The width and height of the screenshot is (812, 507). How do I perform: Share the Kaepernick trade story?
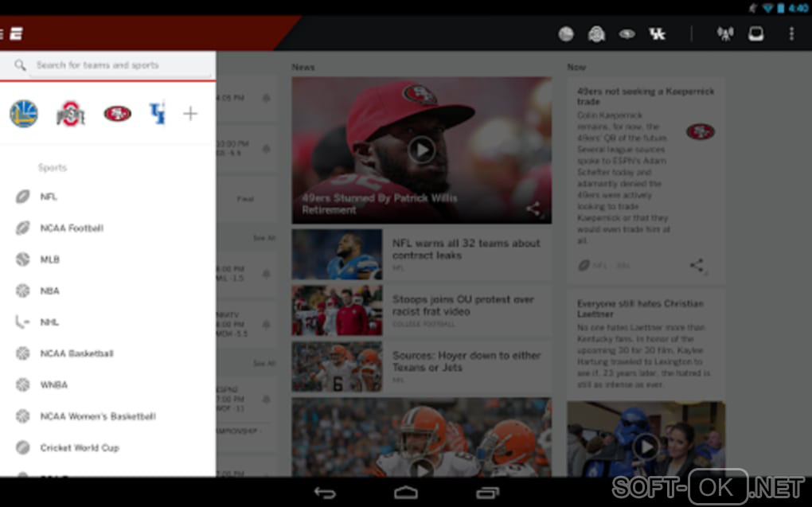click(x=697, y=266)
